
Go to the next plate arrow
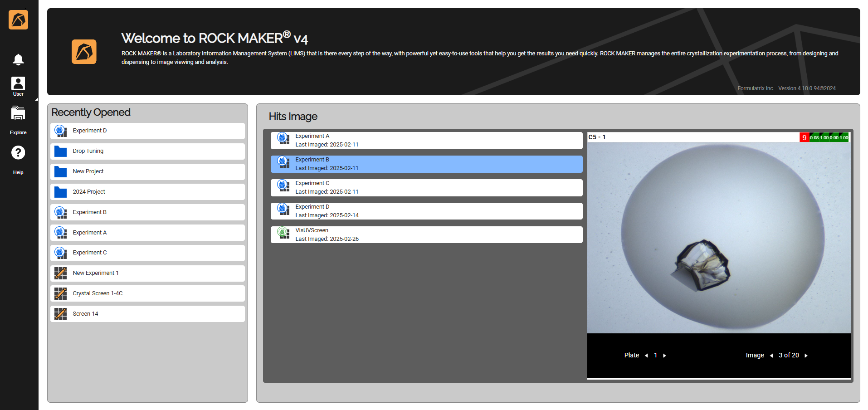[664, 356]
